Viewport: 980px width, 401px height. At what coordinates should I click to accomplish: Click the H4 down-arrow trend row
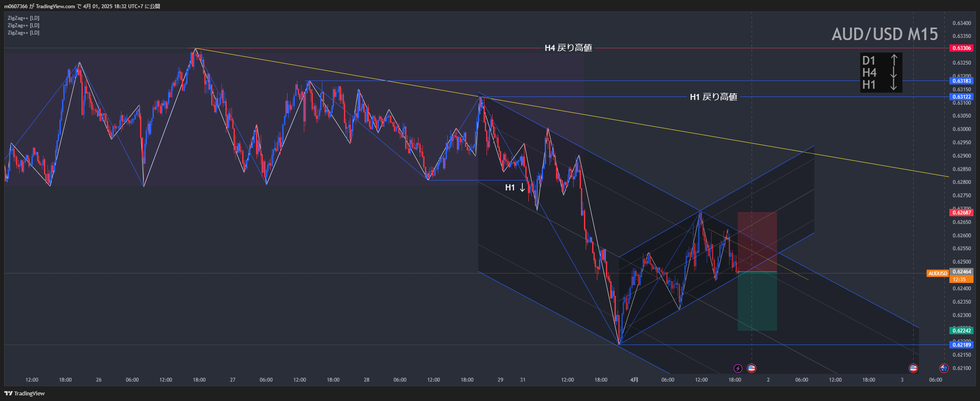pos(880,72)
